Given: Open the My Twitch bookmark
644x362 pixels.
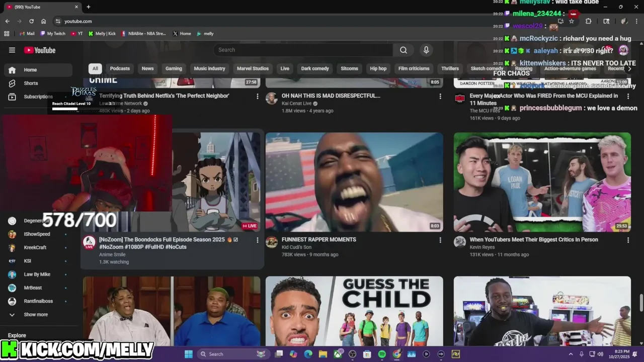Looking at the screenshot, I should [x=52, y=34].
